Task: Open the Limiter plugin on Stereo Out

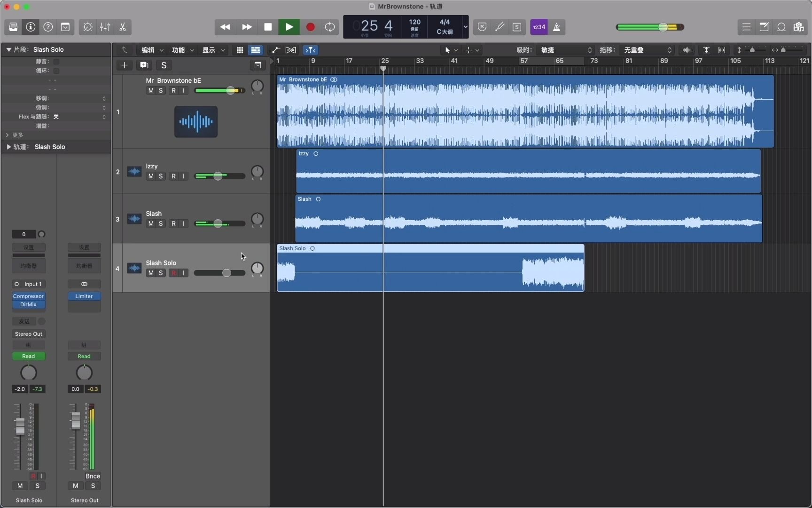Action: coord(84,296)
